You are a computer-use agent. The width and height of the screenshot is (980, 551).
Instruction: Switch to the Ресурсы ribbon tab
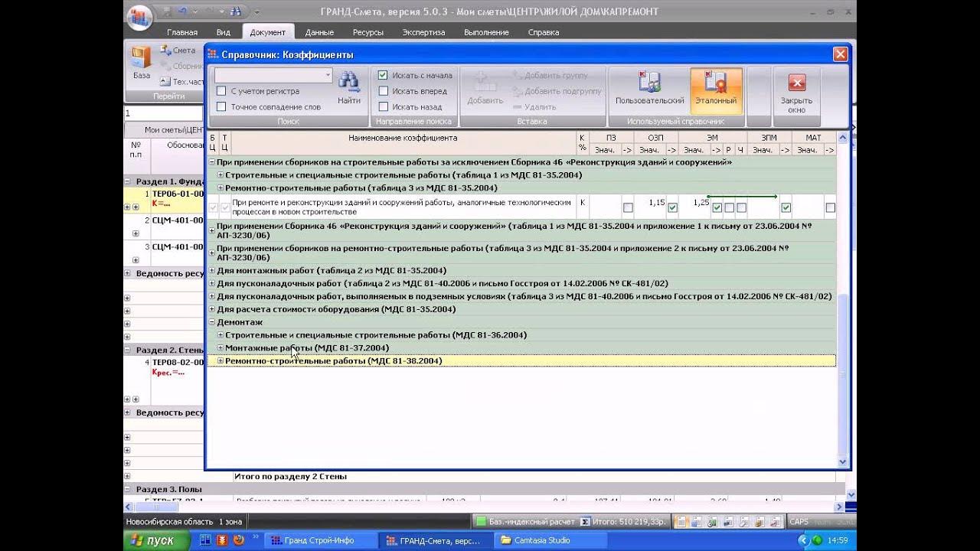tap(368, 32)
